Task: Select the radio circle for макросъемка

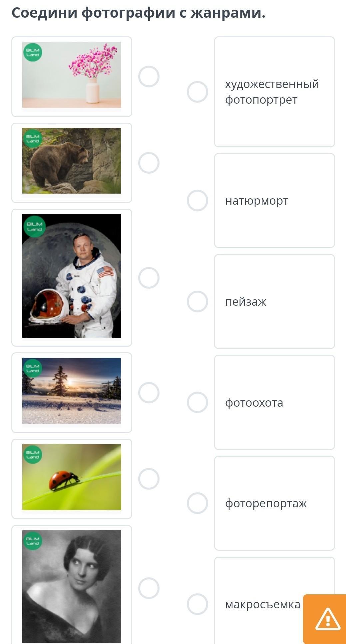Action: pos(197,604)
